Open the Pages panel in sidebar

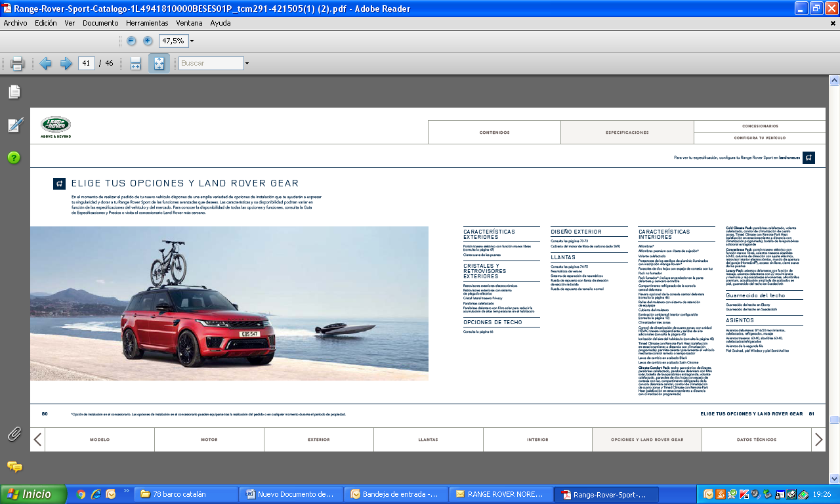(14, 92)
